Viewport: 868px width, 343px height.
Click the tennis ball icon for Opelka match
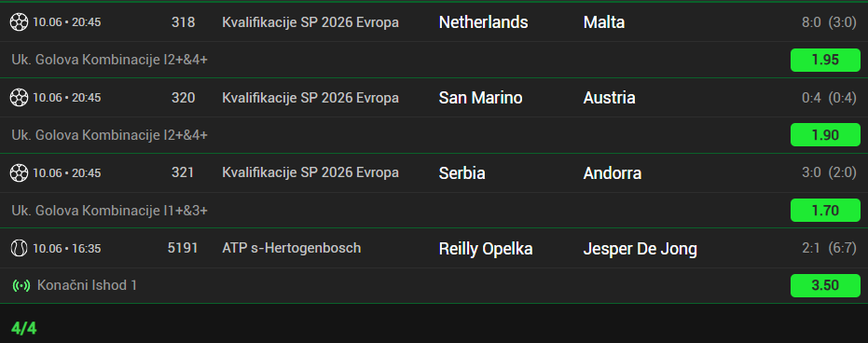click(x=19, y=249)
